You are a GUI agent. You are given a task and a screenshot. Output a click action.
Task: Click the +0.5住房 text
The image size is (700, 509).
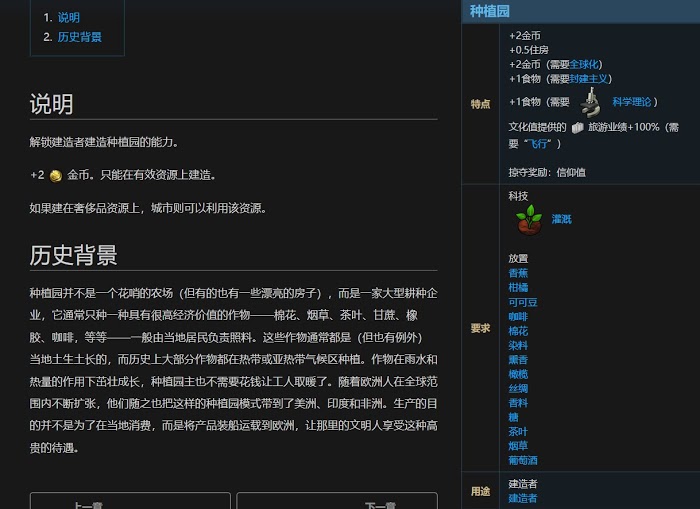tap(529, 50)
